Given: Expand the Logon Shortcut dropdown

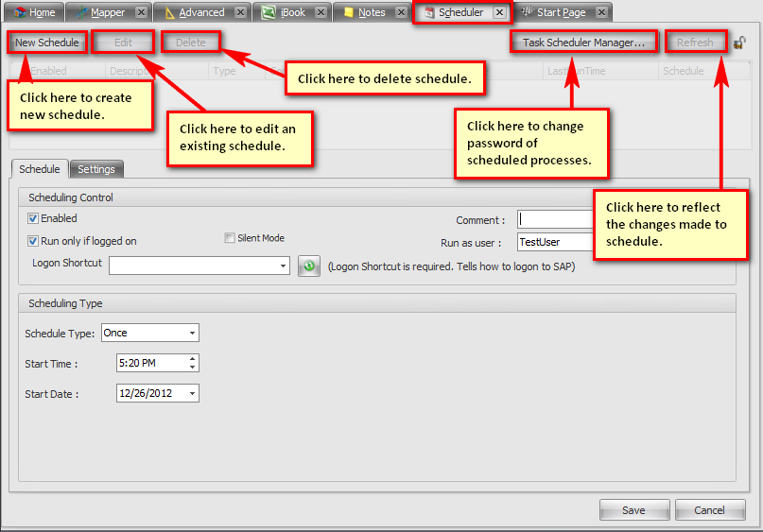Looking at the screenshot, I should [x=284, y=266].
